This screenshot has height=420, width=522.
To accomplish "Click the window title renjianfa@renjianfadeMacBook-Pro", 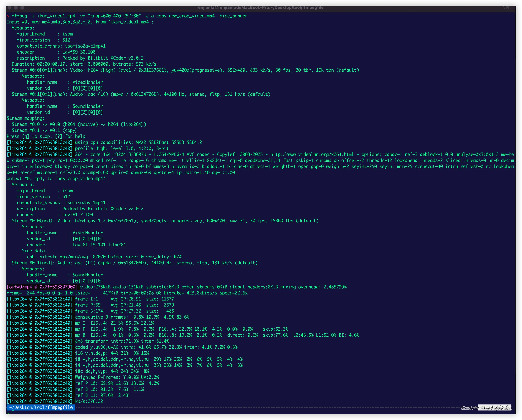I will pos(260,7).
